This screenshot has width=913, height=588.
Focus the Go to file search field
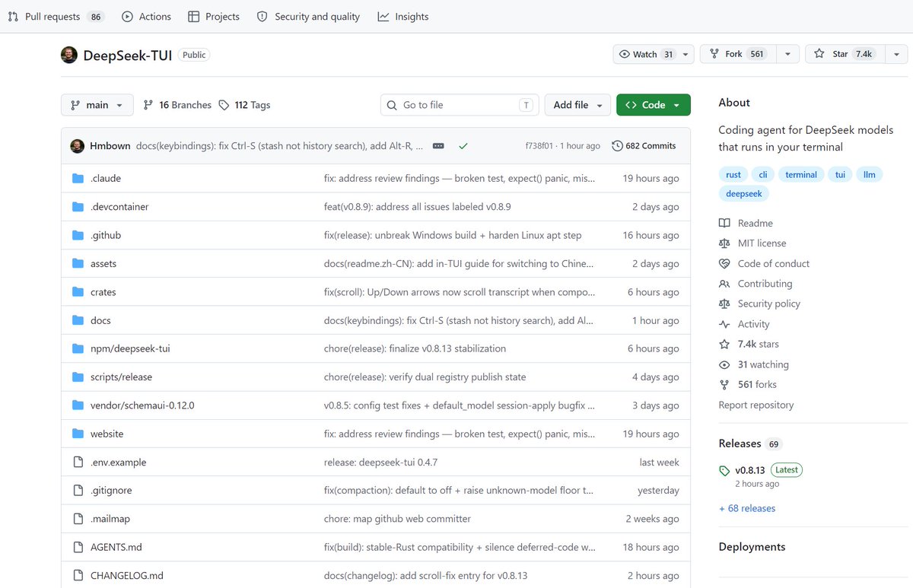pos(460,105)
